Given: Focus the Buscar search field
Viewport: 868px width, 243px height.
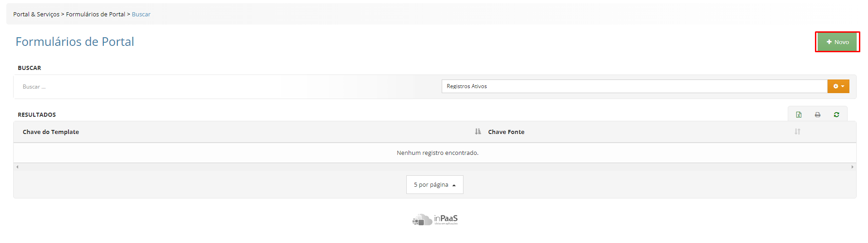Looking at the screenshot, I should [x=227, y=87].
